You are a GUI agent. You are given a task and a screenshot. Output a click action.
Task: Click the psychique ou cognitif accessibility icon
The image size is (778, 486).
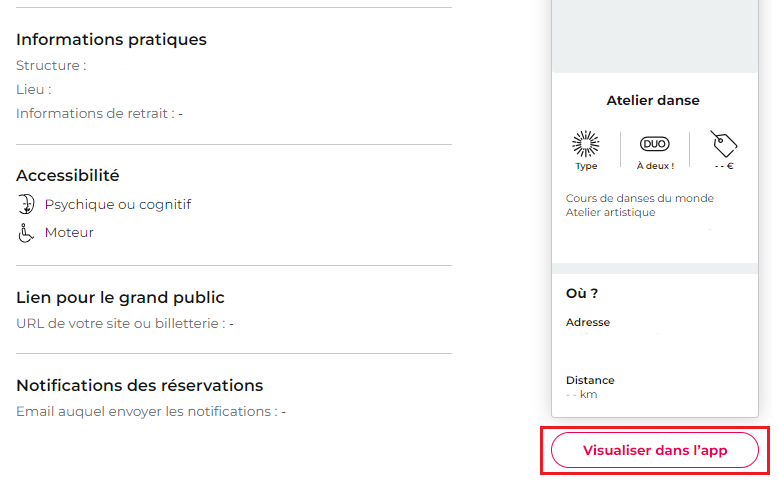(x=26, y=204)
